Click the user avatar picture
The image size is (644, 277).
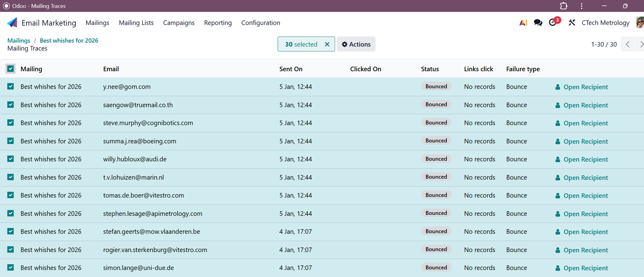pyautogui.click(x=640, y=22)
